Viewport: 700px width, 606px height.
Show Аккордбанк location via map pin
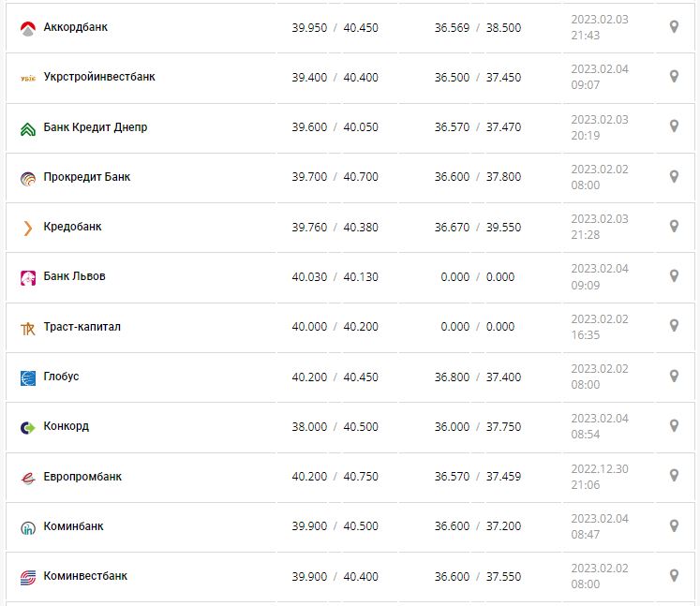673,27
